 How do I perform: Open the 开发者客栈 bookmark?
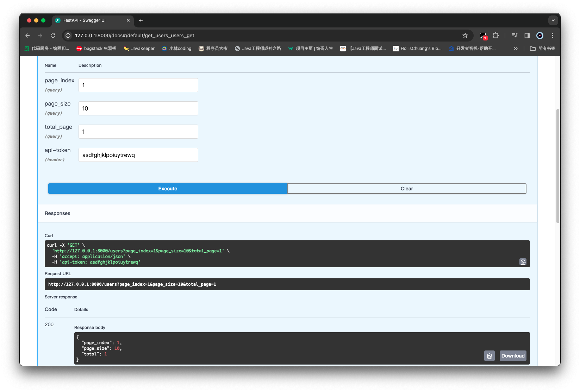(472, 49)
